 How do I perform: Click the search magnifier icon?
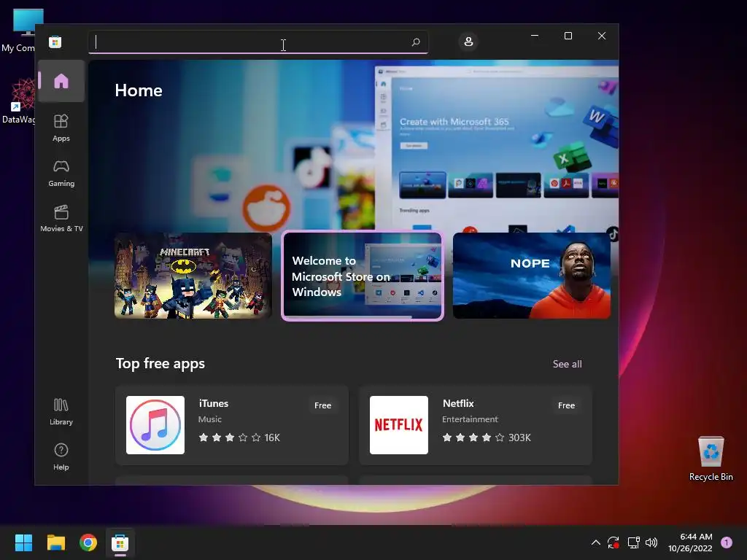click(415, 42)
